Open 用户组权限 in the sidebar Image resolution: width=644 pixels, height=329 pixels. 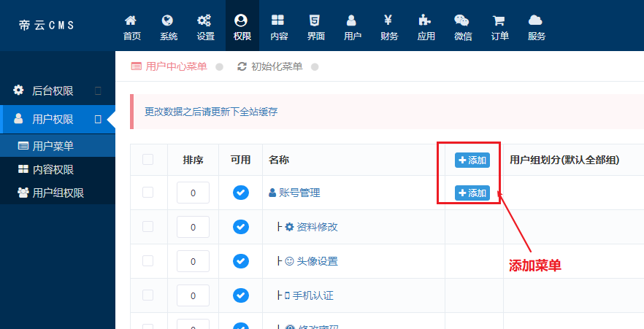(58, 193)
